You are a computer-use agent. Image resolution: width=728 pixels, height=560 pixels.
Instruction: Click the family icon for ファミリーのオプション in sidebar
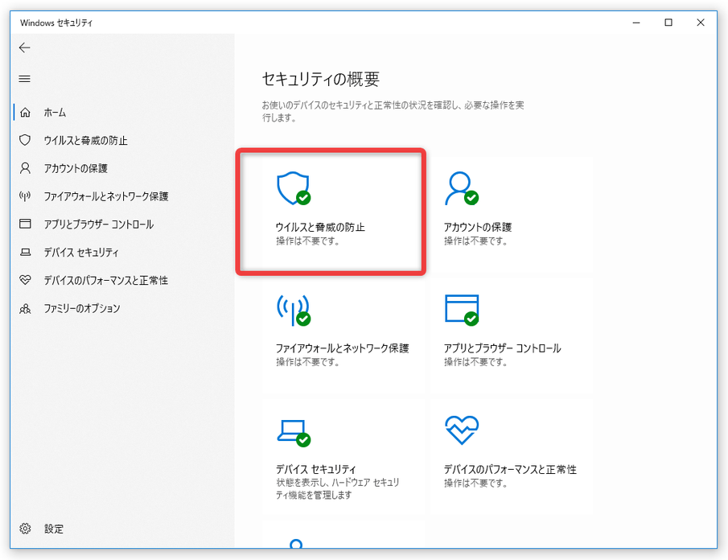25,308
